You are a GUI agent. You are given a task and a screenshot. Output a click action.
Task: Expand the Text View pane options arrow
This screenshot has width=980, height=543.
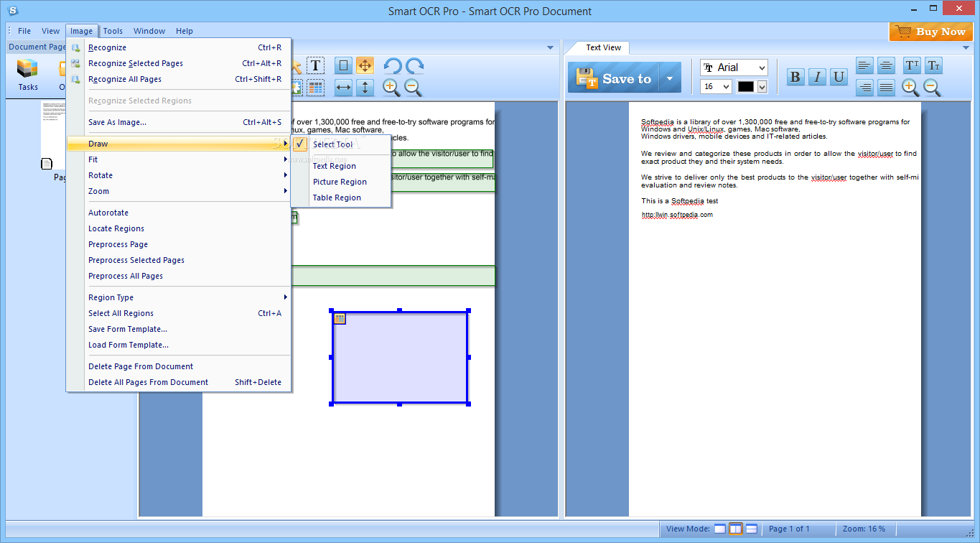pos(966,47)
